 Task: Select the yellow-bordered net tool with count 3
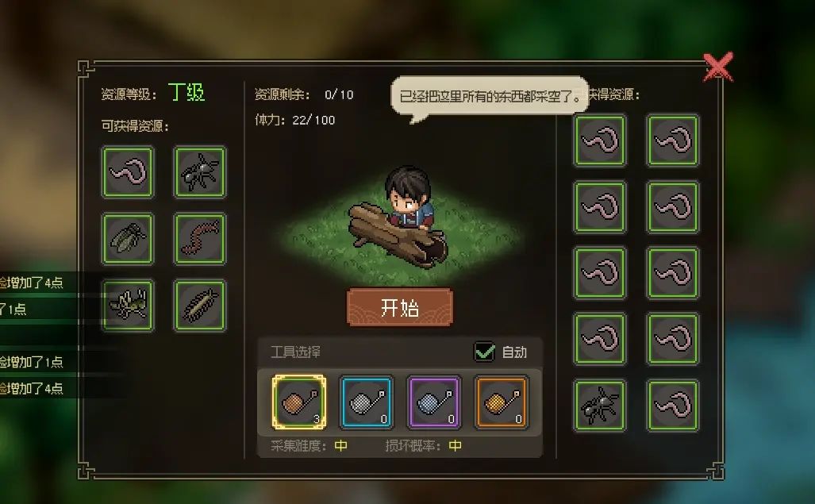point(299,402)
